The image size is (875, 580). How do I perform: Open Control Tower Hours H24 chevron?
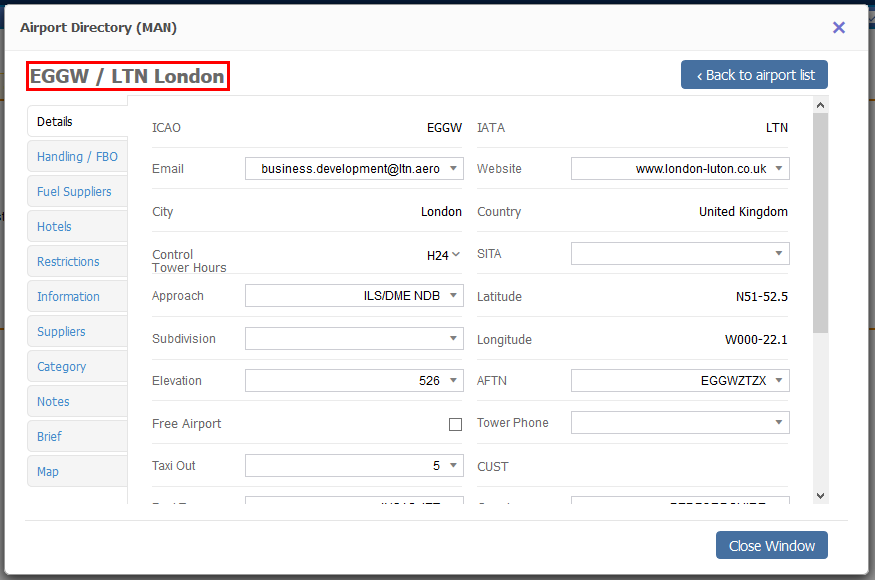[x=456, y=255]
